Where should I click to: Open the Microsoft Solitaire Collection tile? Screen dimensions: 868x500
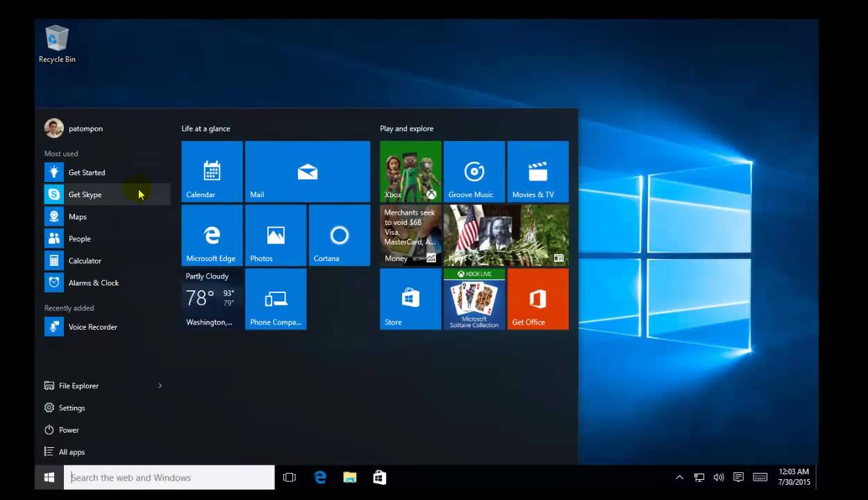coord(474,299)
